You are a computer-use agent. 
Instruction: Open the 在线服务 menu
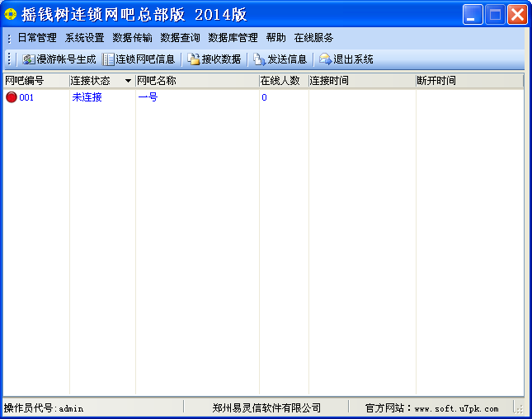pyautogui.click(x=314, y=38)
